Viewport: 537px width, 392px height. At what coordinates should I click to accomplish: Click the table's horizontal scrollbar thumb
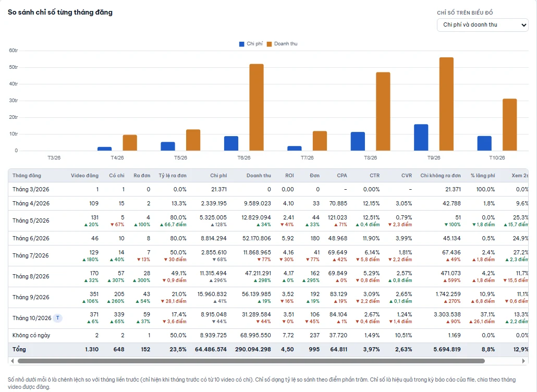[x=251, y=361]
